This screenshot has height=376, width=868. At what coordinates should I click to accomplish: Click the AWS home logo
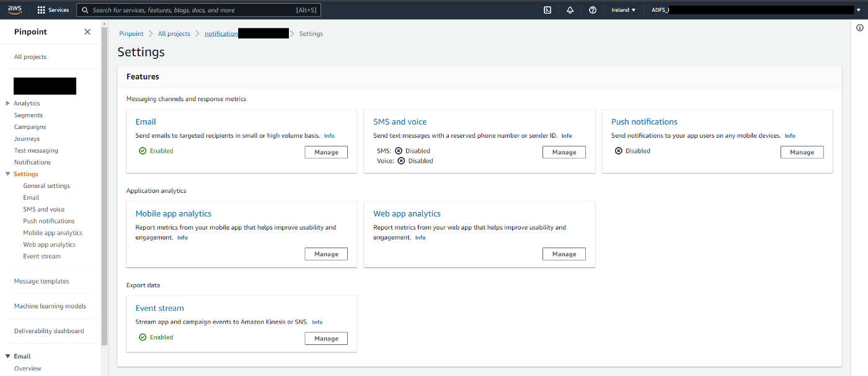click(14, 9)
